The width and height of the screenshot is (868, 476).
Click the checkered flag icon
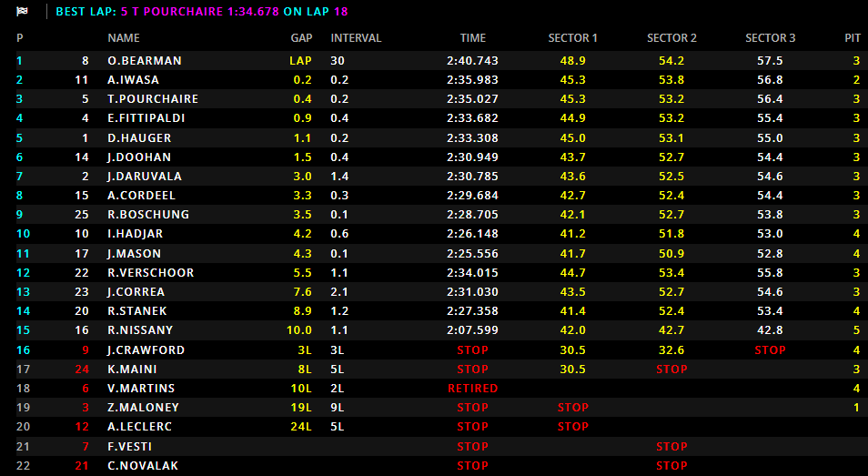click(22, 12)
